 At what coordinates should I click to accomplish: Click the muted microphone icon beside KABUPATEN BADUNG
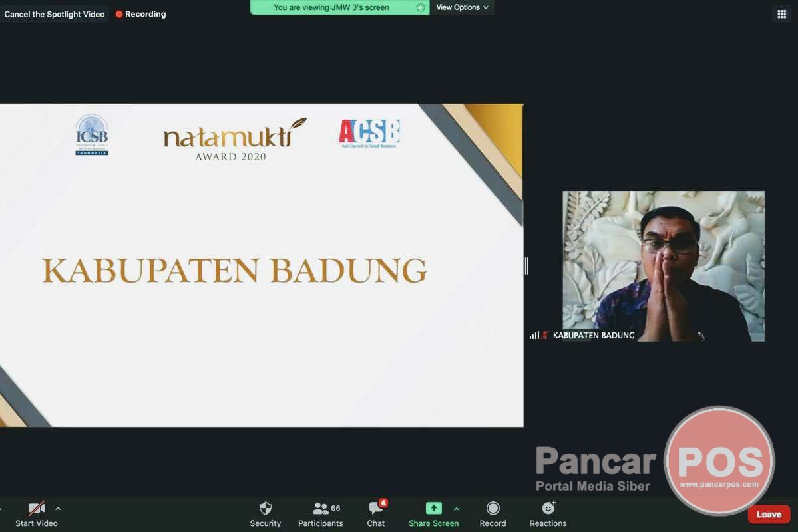(545, 336)
